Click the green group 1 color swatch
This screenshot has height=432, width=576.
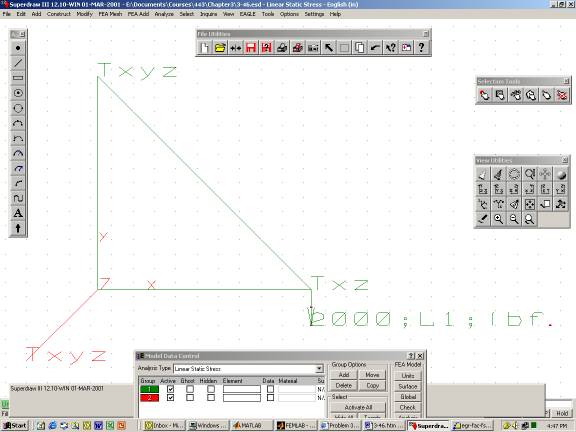[150, 389]
